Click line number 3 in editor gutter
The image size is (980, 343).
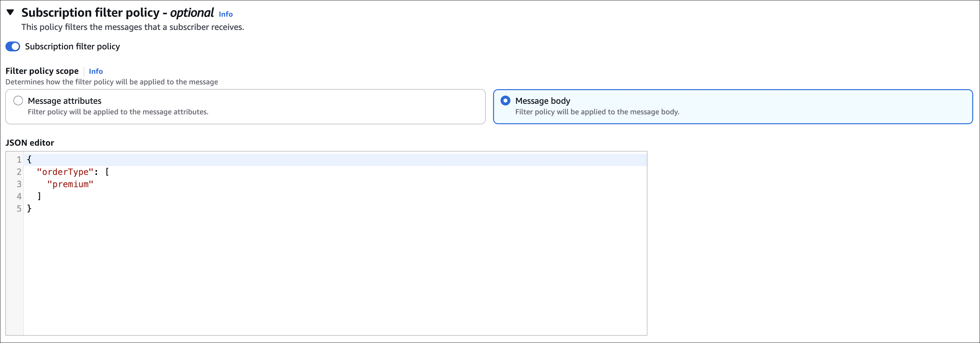[19, 184]
